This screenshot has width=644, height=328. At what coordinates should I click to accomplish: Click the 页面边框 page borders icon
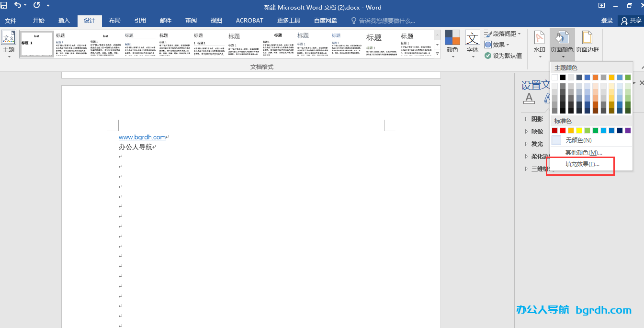click(x=587, y=42)
